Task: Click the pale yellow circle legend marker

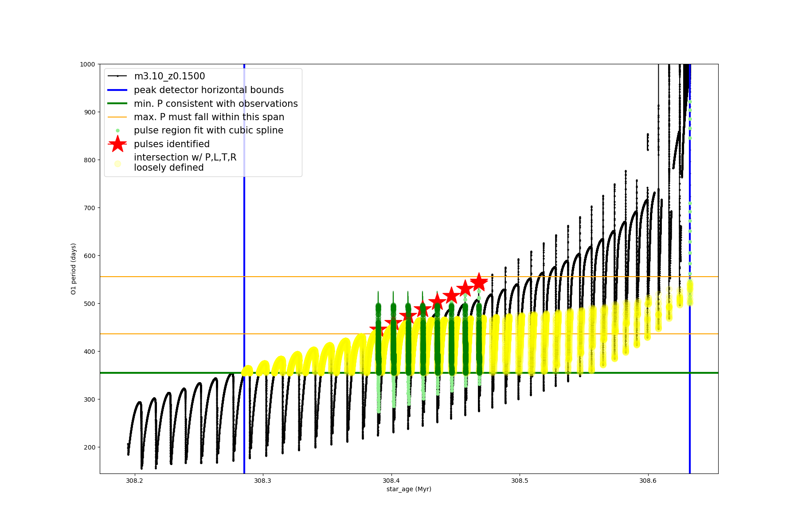Action: tap(117, 164)
